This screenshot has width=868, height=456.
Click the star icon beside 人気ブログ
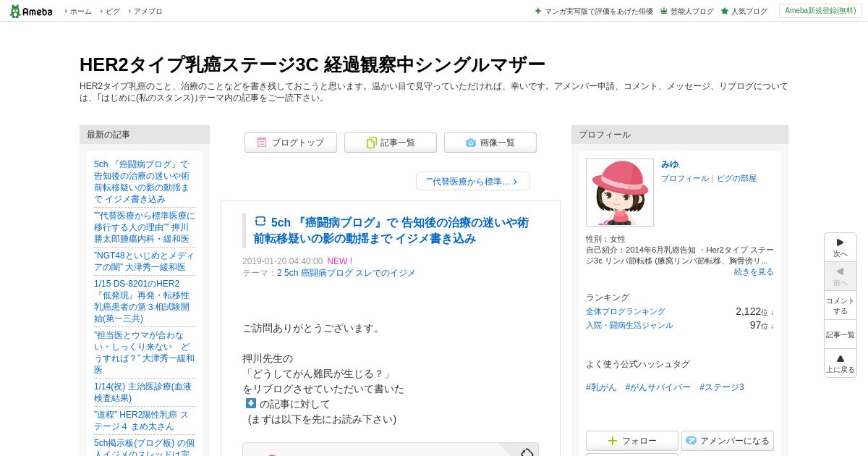tap(725, 11)
